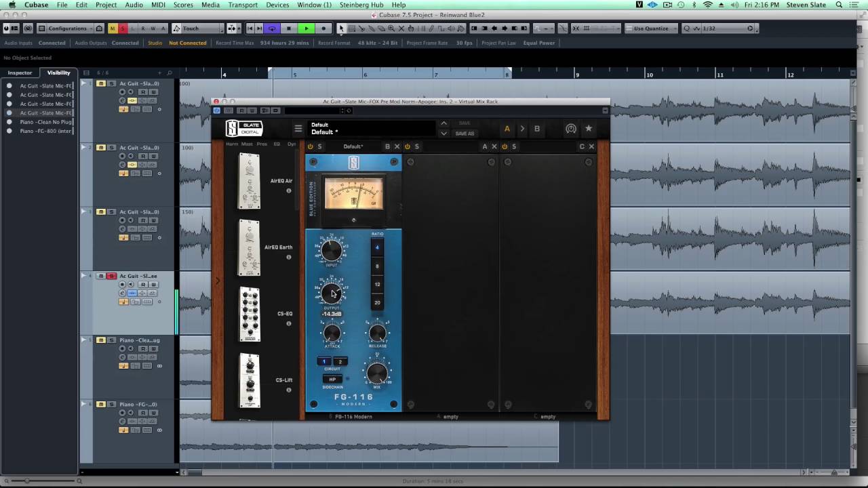
Task: Remove the FG-116 module with its X button
Action: (x=397, y=146)
